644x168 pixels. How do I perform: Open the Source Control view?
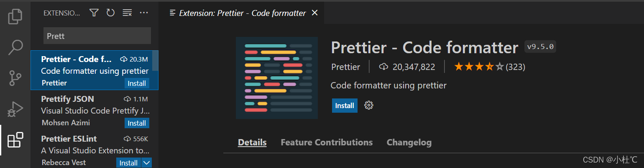pos(15,79)
